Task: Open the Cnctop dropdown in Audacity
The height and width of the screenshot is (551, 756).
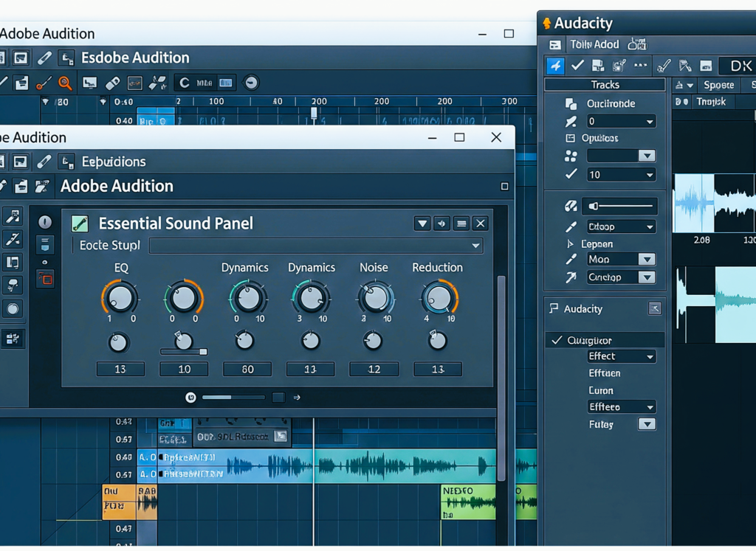Action: [621, 277]
